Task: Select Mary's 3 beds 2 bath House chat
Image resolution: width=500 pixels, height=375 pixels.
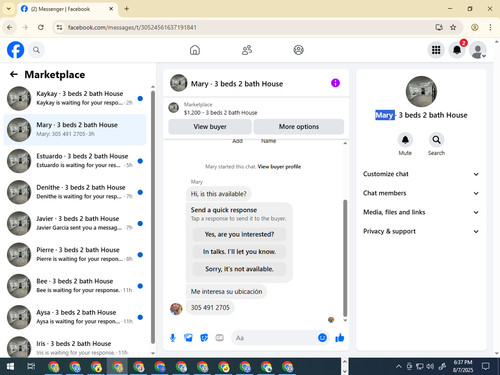Action: (75, 130)
